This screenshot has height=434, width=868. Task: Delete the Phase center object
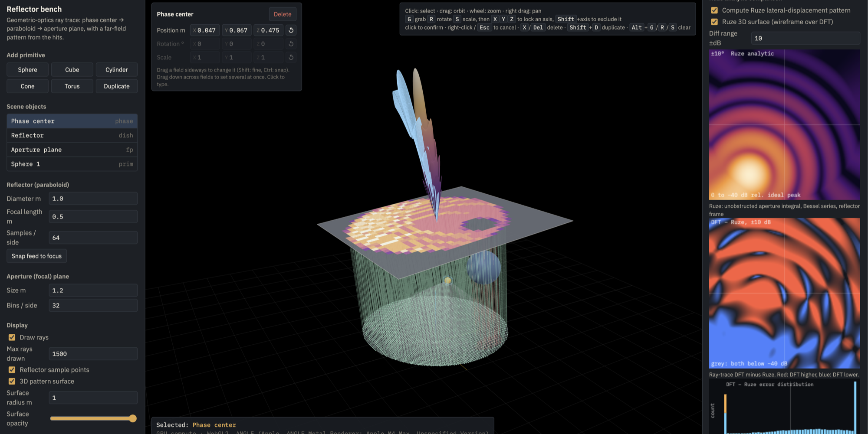tap(283, 14)
